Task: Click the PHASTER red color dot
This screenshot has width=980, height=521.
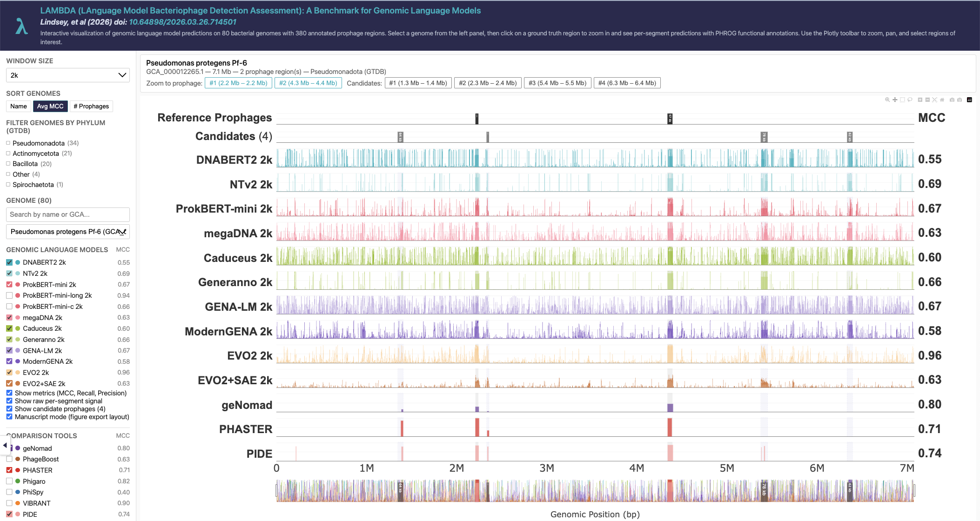Action: coord(18,470)
